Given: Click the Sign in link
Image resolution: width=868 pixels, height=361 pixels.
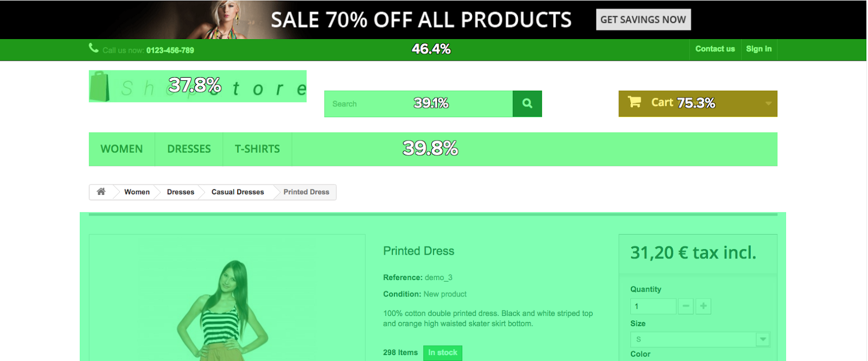Looking at the screenshot, I should 758,49.
